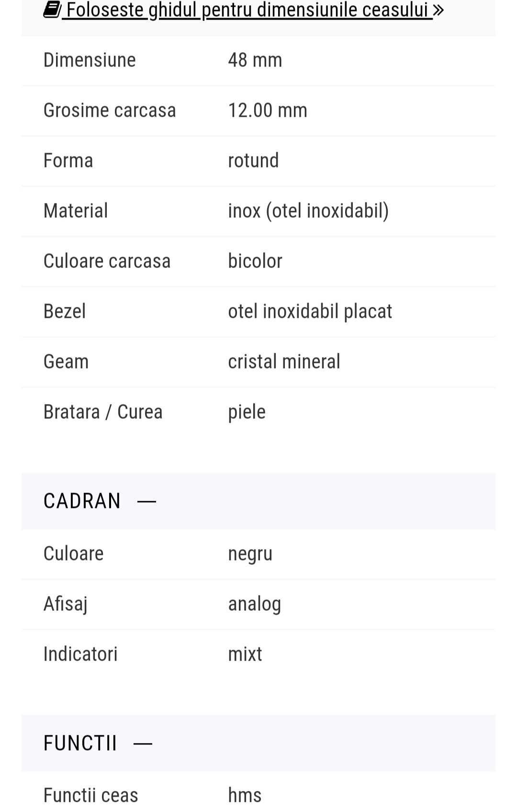Click the Grosime carcasa label
517x812 pixels.
click(110, 111)
